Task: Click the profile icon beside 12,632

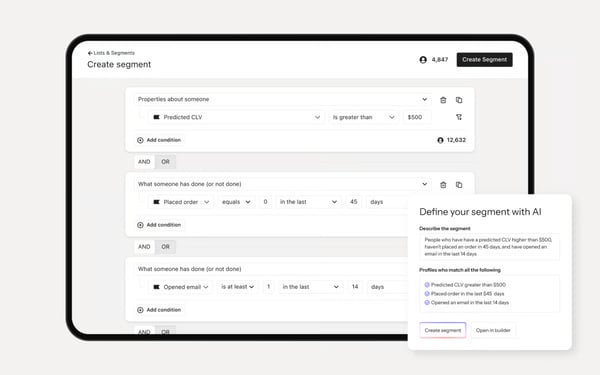Action: 440,140
